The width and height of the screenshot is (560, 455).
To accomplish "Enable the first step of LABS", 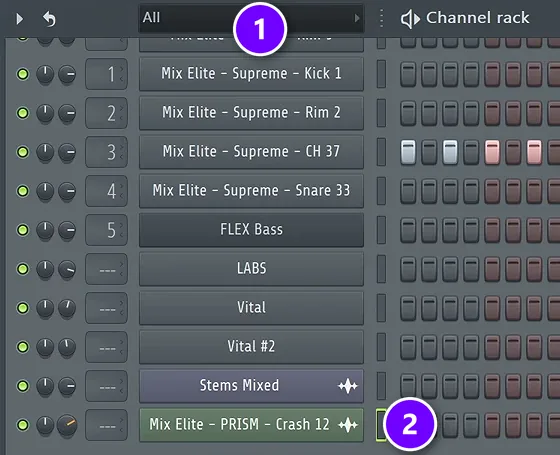I will (408, 269).
